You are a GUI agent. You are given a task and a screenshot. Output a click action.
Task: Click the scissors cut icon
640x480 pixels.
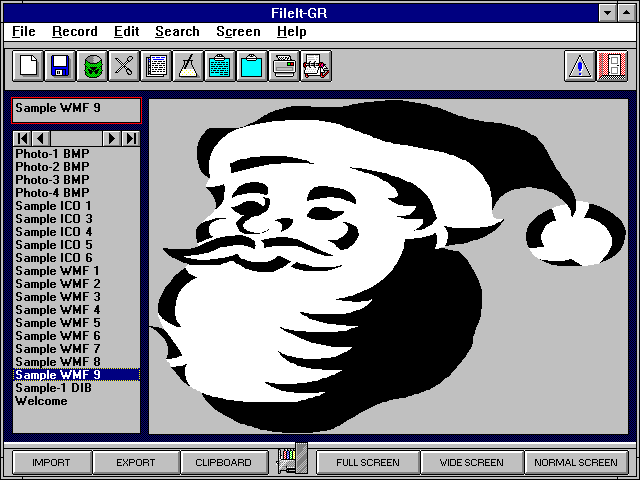(123, 67)
